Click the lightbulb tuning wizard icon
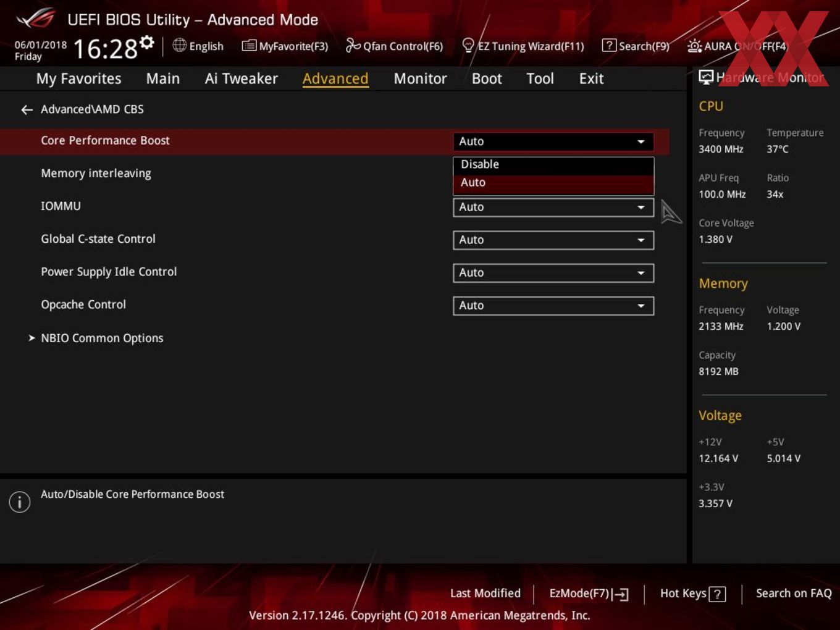Image resolution: width=840 pixels, height=630 pixels. coord(468,46)
